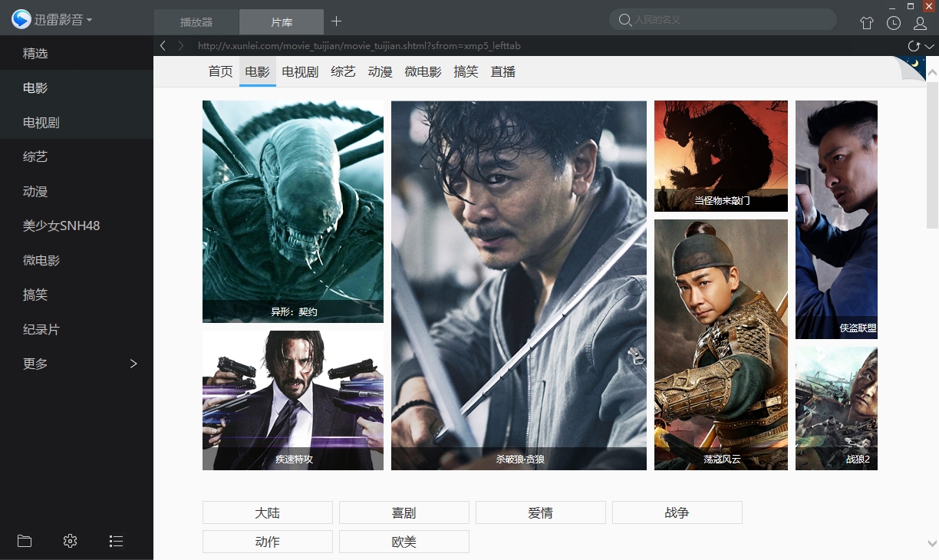Refresh the page with the reload icon
Screen dimensions: 939x560
coord(913,47)
